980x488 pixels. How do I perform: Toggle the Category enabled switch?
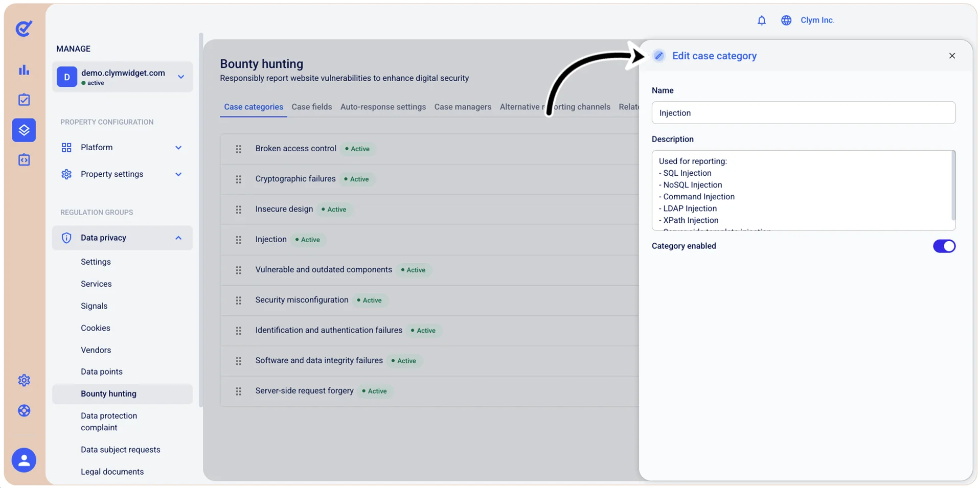tap(944, 246)
